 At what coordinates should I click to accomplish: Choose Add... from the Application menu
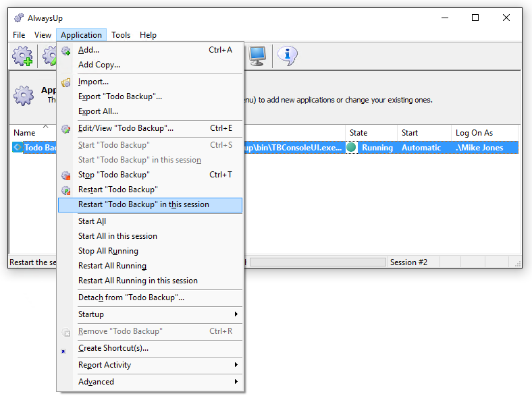pos(151,50)
